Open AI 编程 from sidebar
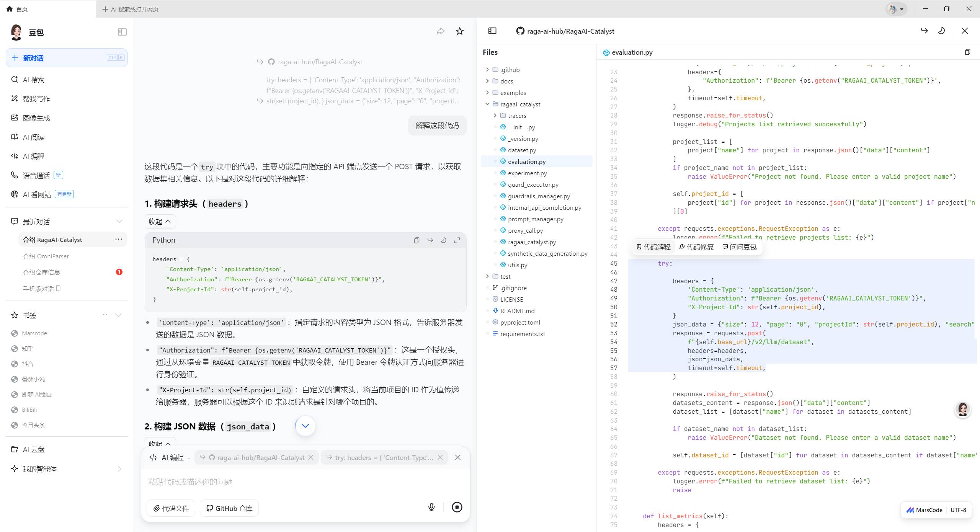 point(67,156)
